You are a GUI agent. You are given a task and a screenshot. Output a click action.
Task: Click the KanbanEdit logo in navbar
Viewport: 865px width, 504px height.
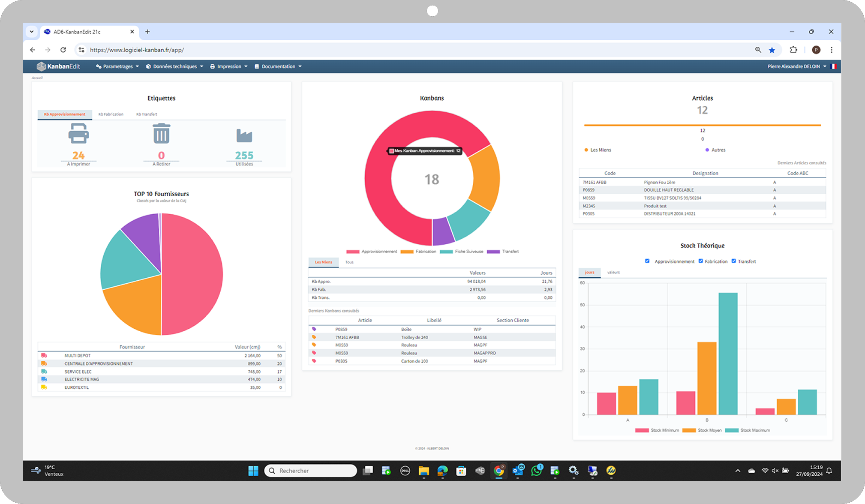58,66
